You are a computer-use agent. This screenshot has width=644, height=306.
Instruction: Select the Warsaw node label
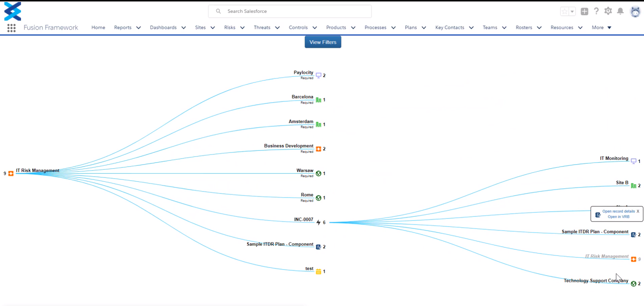[x=305, y=170]
